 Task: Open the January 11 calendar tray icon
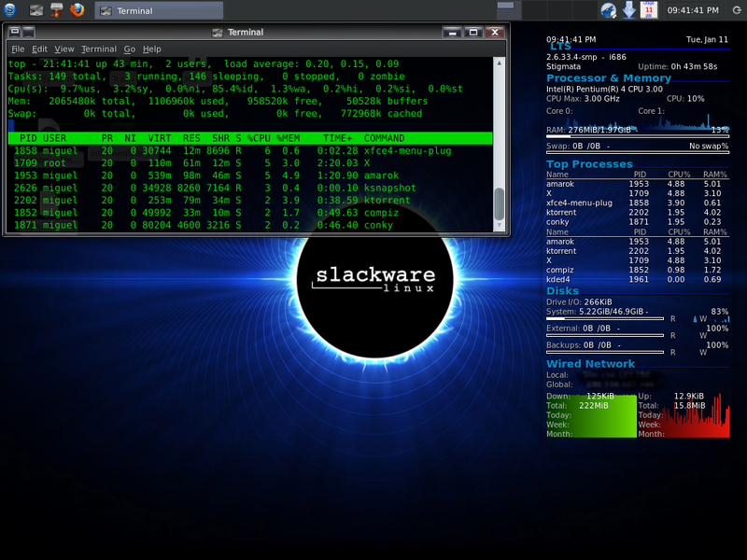coord(651,10)
